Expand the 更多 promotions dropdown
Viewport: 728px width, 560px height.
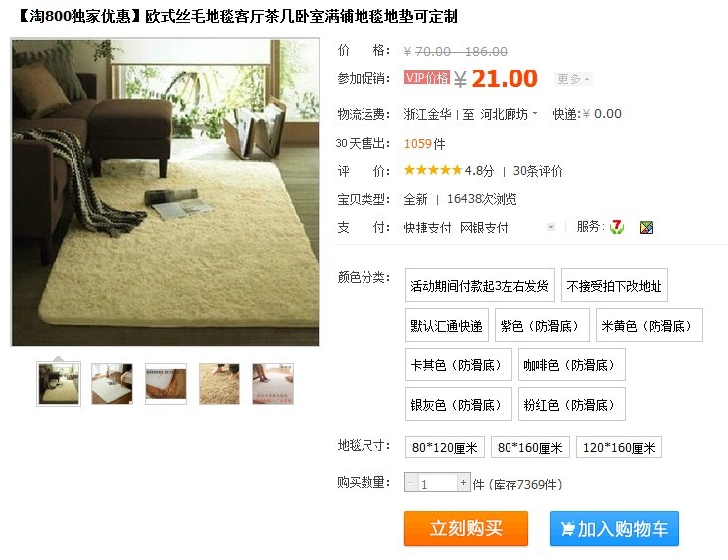(x=573, y=79)
